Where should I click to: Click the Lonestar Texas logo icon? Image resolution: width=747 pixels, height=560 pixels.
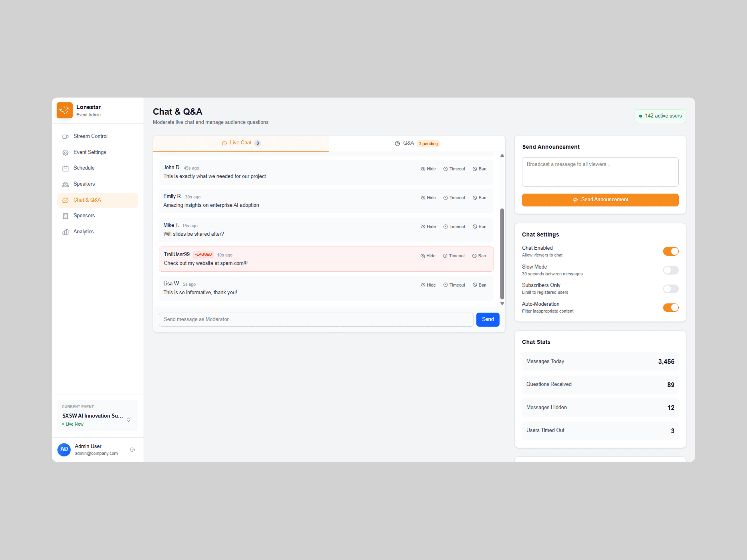(x=64, y=110)
